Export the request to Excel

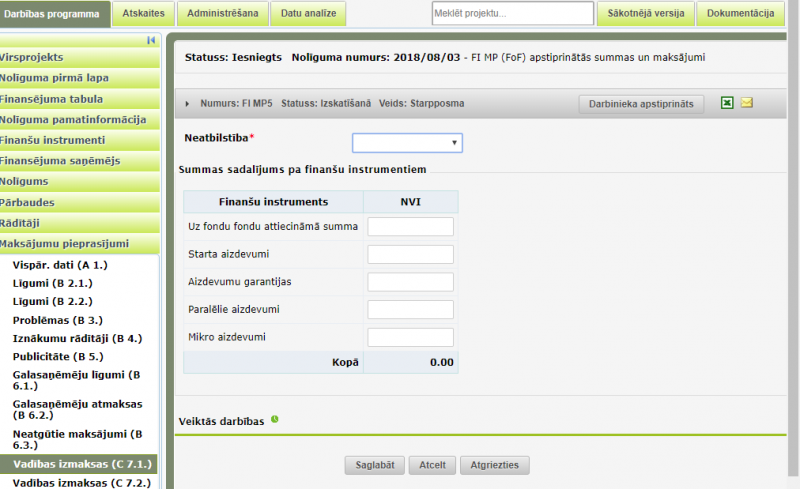click(x=727, y=103)
